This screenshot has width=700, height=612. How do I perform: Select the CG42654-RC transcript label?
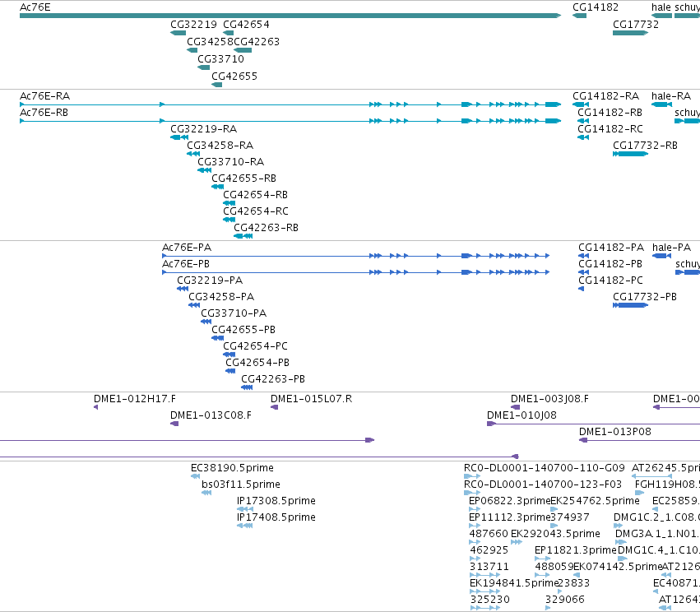tap(256, 211)
